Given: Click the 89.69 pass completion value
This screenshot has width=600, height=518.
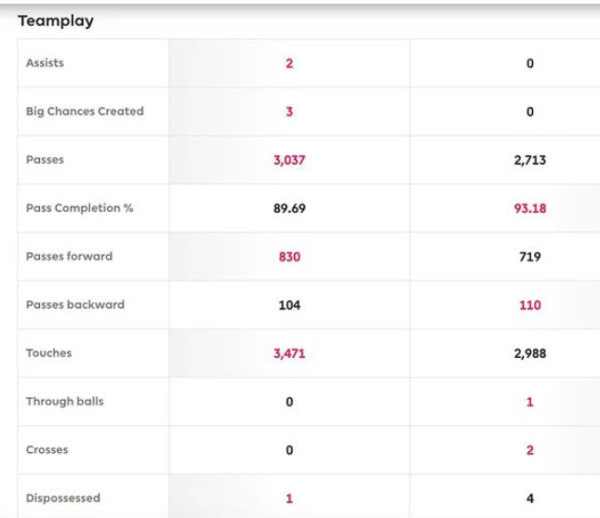Looking at the screenshot, I should click(289, 208).
